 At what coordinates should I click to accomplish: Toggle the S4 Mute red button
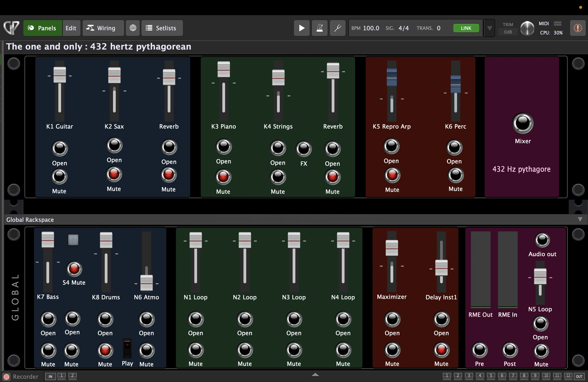tap(74, 269)
